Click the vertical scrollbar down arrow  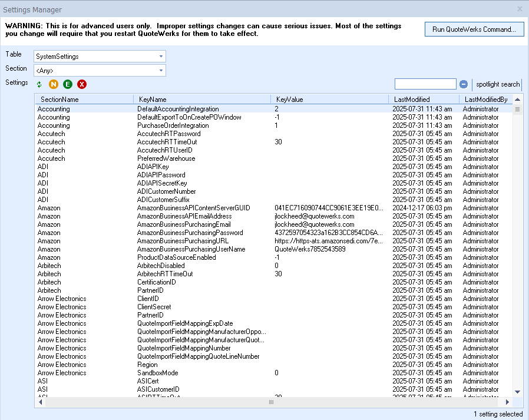coord(518,392)
